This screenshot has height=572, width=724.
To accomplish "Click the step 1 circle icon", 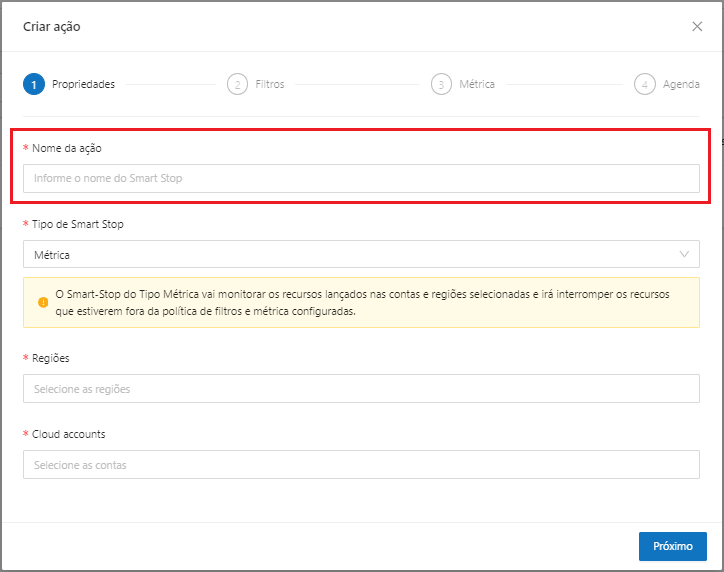I will (33, 85).
